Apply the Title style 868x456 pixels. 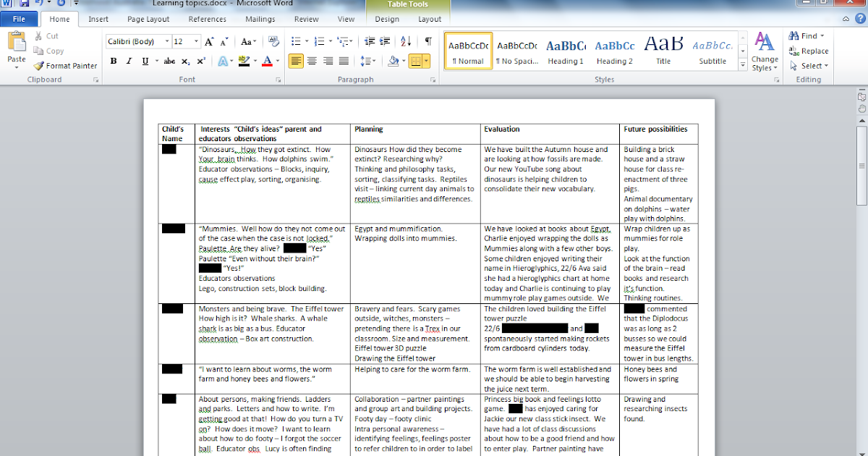[x=663, y=51]
